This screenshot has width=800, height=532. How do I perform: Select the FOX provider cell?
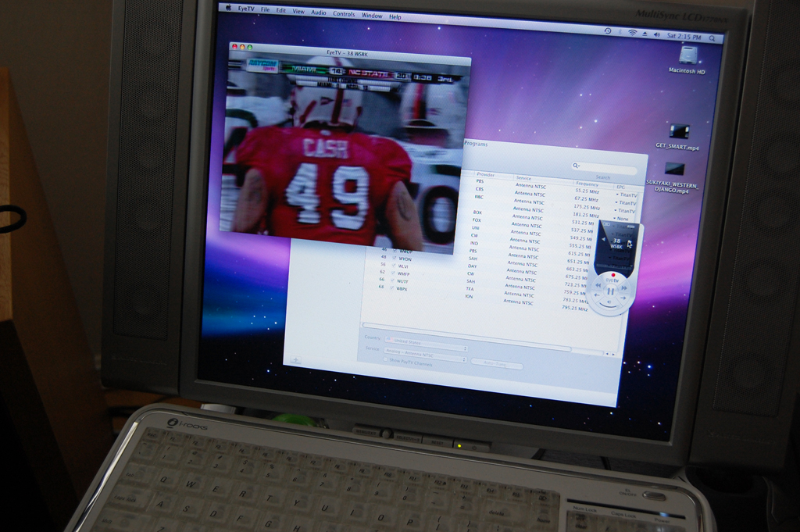(x=477, y=220)
